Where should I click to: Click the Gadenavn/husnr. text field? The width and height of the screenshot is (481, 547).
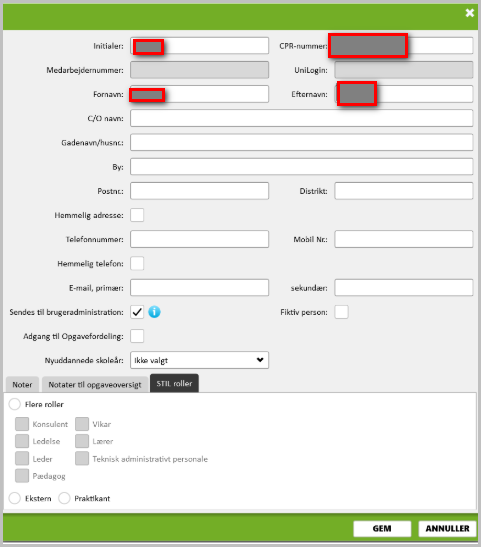coord(302,142)
